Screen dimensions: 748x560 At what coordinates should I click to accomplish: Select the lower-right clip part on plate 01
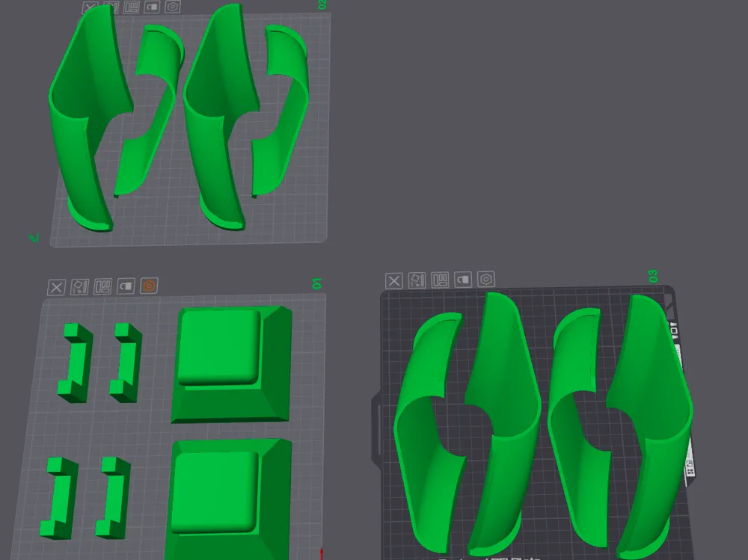click(x=113, y=498)
